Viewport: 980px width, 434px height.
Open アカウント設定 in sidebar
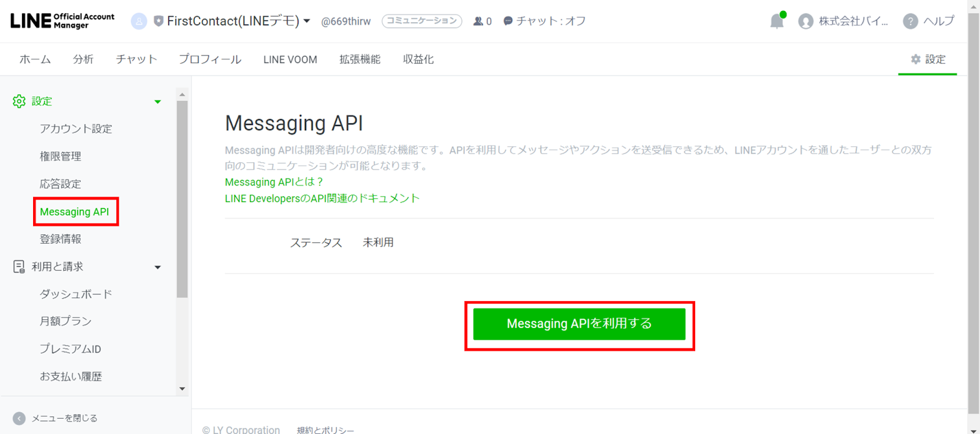pyautogui.click(x=76, y=129)
